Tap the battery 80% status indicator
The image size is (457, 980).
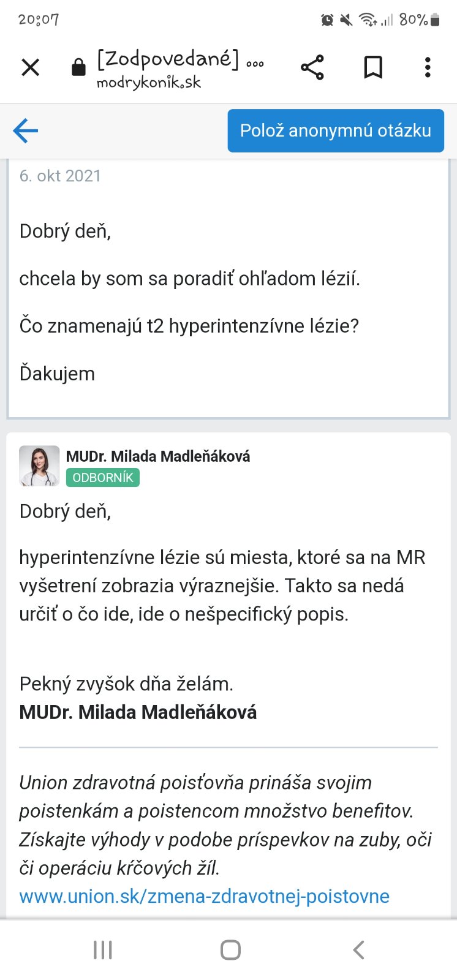(x=420, y=20)
